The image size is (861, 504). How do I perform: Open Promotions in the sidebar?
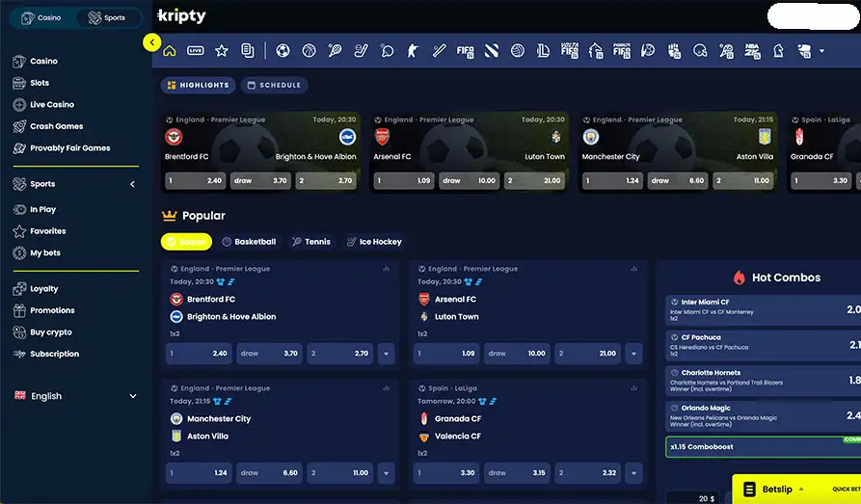(52, 310)
